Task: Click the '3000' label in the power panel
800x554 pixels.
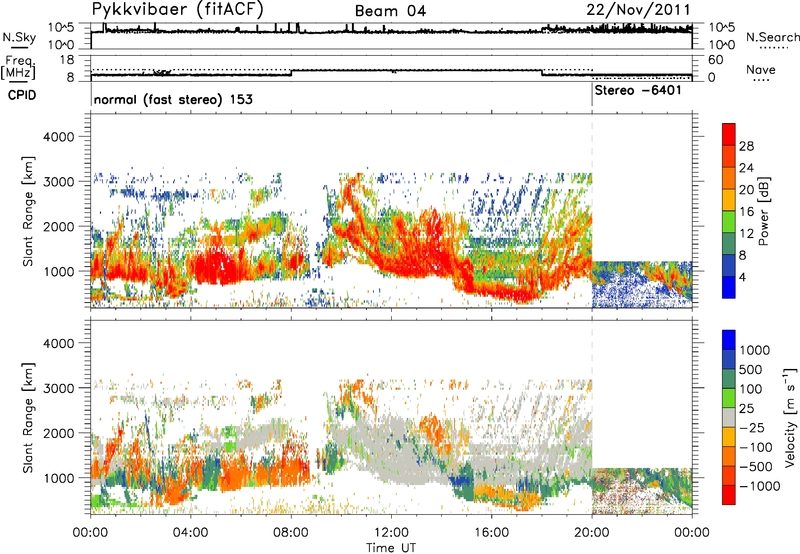Action: 58,182
